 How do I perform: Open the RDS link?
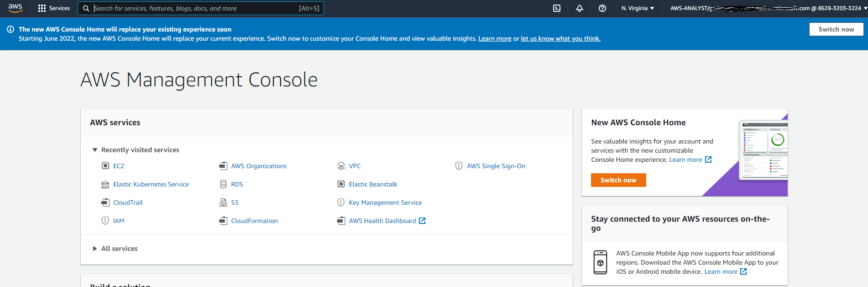(x=237, y=184)
